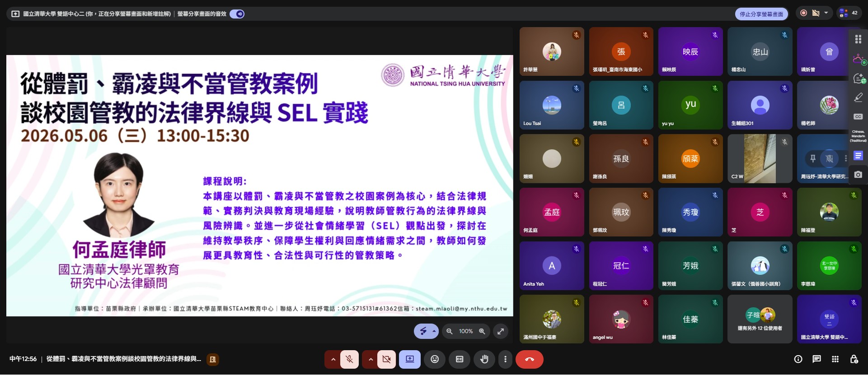Viewport: 868px width, 375px height.
Task: Click the red leave call button
Action: point(530,360)
